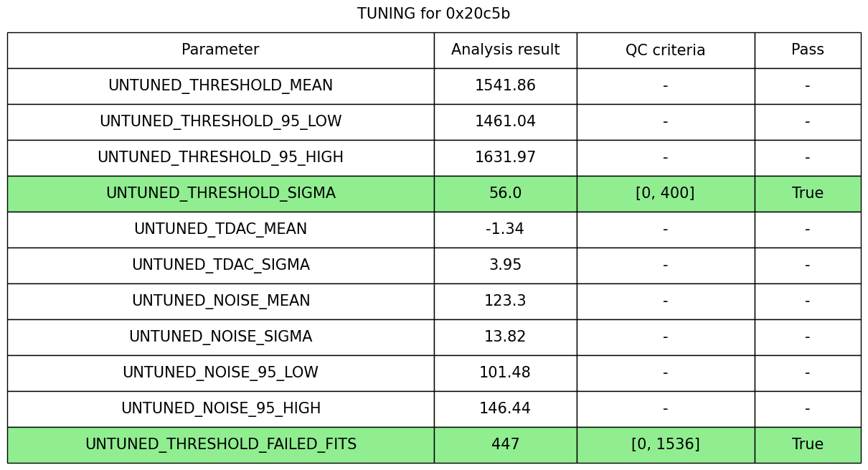Click the 1541.86 analysis result value
Screen dimensions: 868x470
[505, 86]
